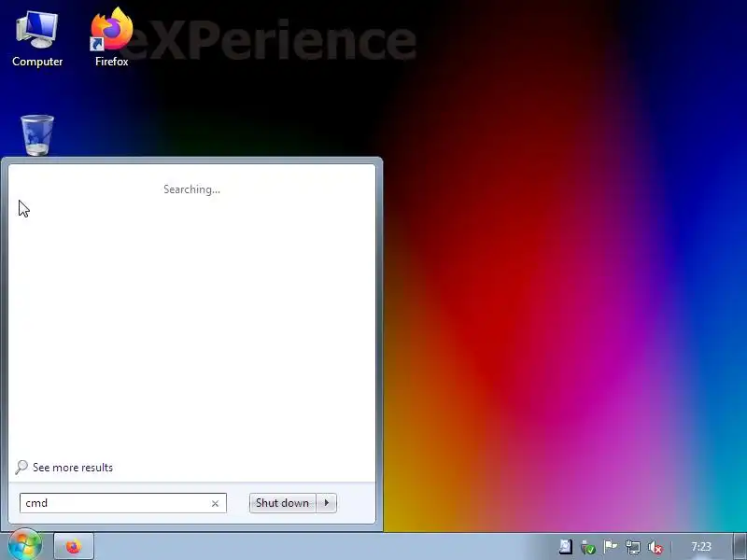Launch the Firefox desktop shortcut
The width and height of the screenshot is (747, 560).
(111, 37)
